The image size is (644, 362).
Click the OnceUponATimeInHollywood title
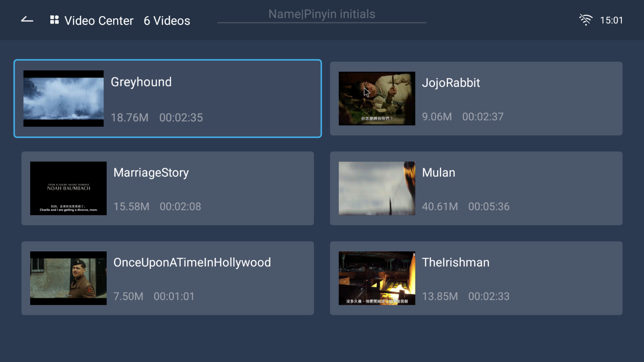(x=192, y=262)
